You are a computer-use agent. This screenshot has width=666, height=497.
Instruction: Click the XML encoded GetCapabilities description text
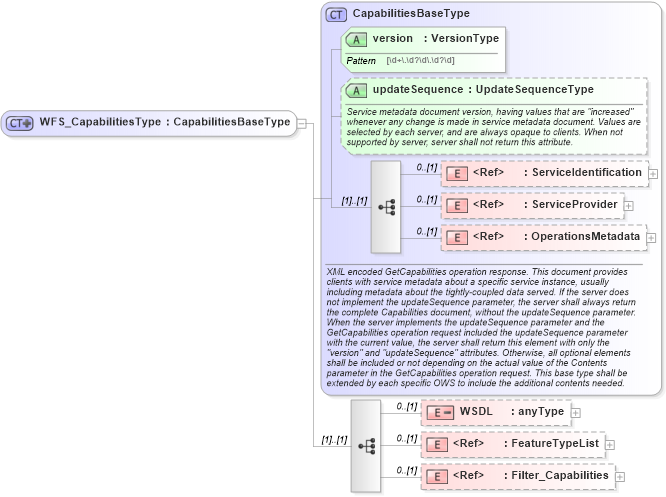(x=481, y=328)
